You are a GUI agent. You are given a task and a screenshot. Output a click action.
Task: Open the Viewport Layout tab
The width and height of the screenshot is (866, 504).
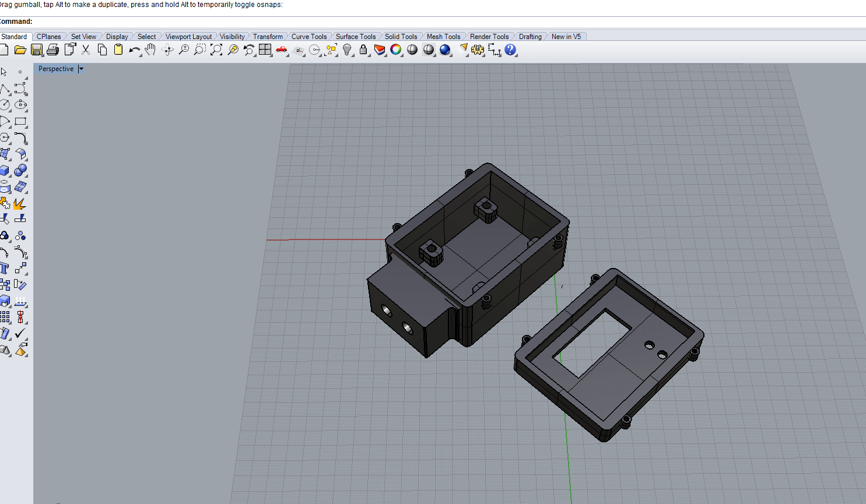coord(188,36)
